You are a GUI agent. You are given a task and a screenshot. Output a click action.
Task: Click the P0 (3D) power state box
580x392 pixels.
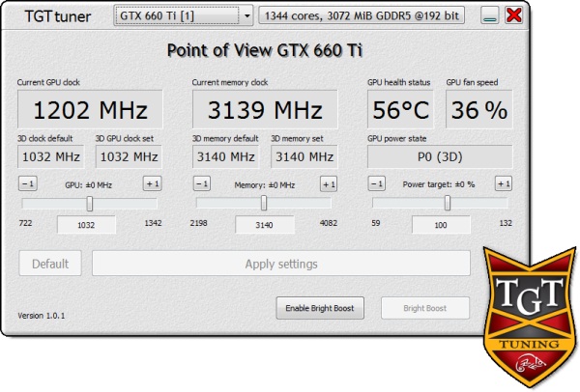click(x=440, y=156)
